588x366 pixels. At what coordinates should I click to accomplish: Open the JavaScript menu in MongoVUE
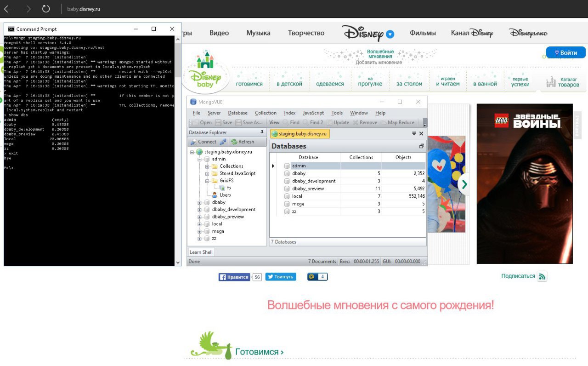[313, 113]
